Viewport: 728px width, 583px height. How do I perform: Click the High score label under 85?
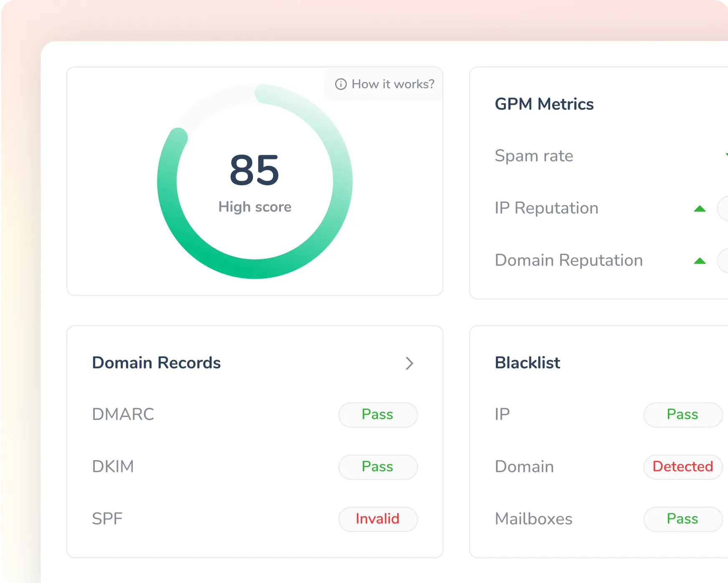pos(255,207)
